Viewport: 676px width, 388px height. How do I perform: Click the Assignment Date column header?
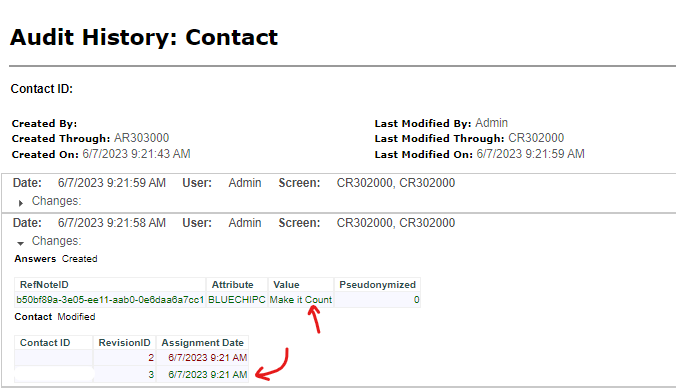[x=202, y=343]
